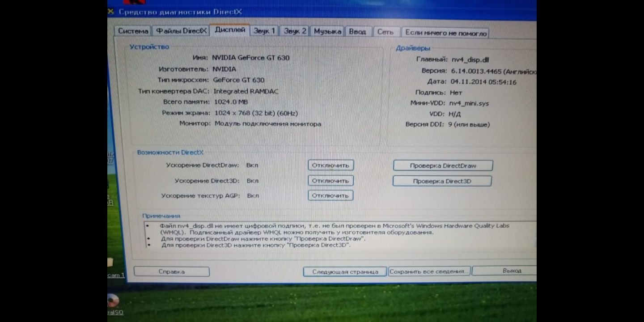Click the WHQL note in Примечания box
The height and width of the screenshot is (322, 644).
click(335, 229)
